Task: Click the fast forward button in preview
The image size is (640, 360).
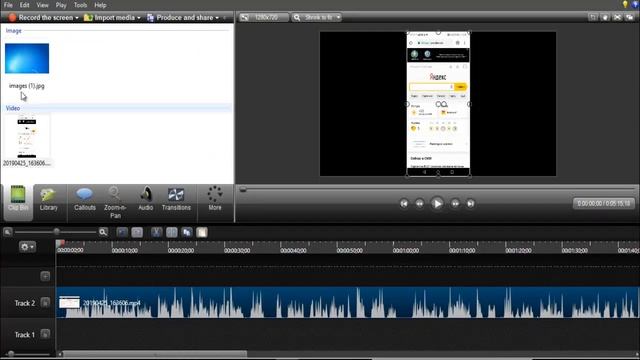Action: coord(455,203)
